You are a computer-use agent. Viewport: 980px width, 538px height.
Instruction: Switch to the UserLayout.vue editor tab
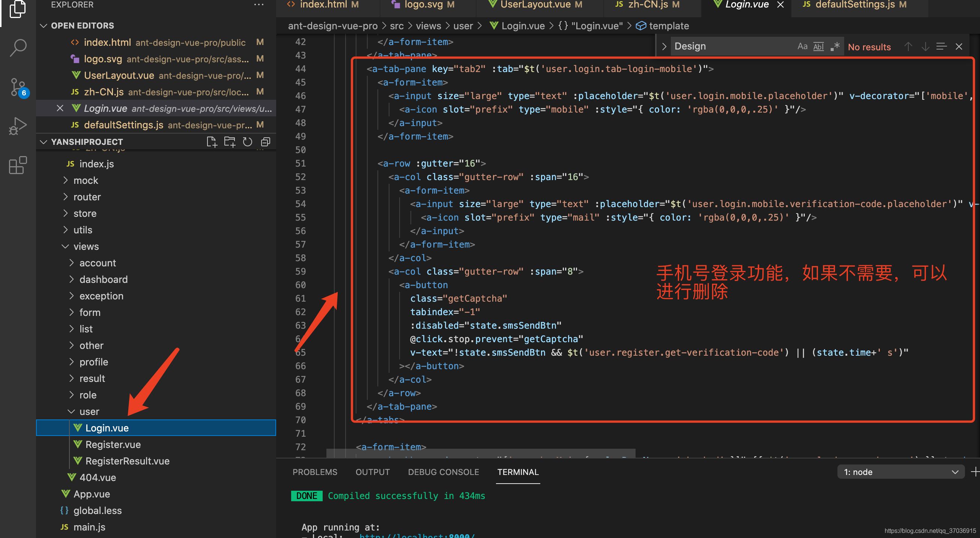535,5
